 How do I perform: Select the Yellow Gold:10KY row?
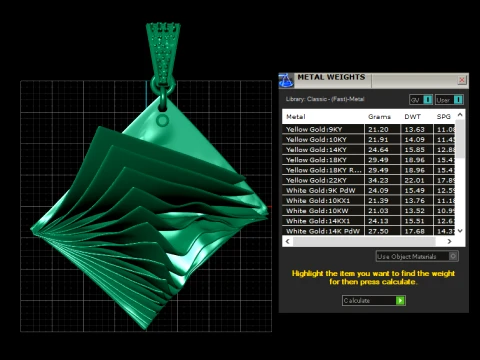[x=368, y=139]
